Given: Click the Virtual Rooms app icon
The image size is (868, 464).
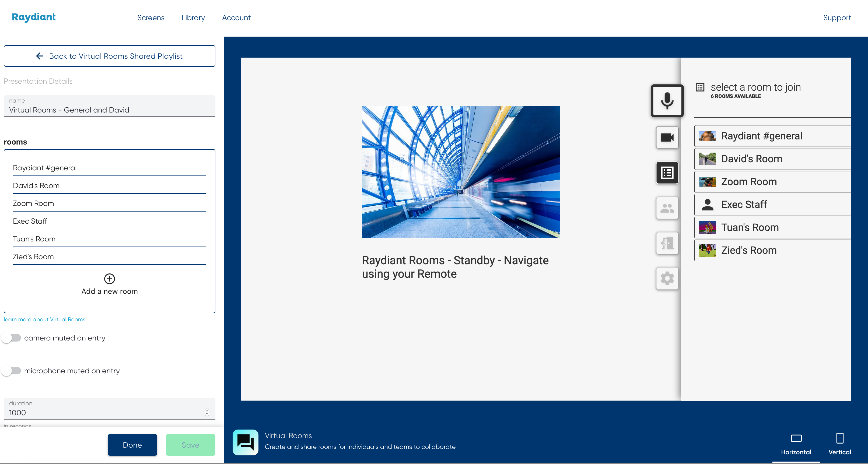Looking at the screenshot, I should (245, 442).
